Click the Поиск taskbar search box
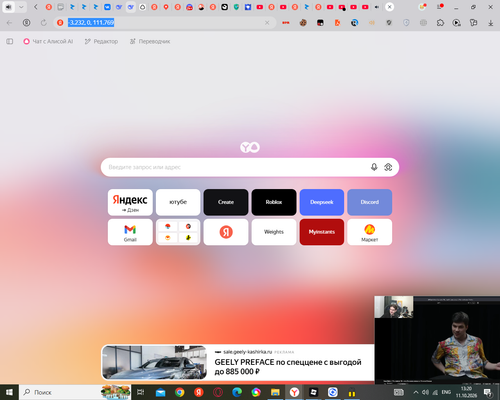This screenshot has width=500, height=400. (75, 392)
